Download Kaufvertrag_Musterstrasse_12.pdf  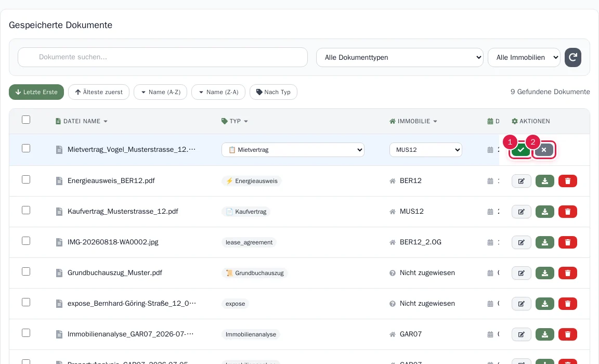tap(545, 212)
